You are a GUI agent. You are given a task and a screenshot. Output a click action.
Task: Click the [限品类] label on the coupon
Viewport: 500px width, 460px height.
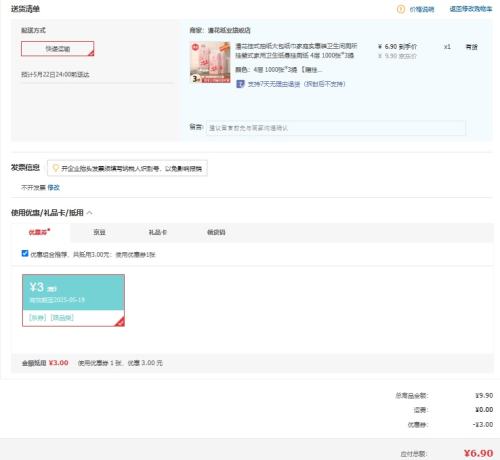pos(62,318)
